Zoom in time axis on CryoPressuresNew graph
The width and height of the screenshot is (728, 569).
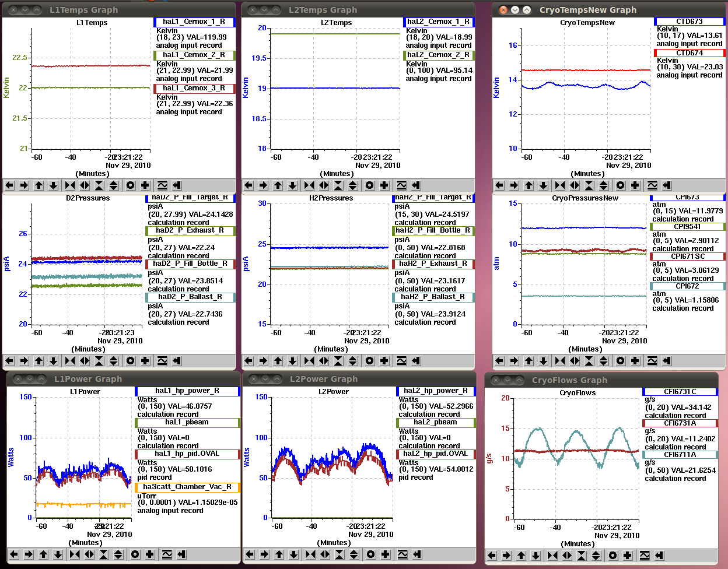click(561, 361)
